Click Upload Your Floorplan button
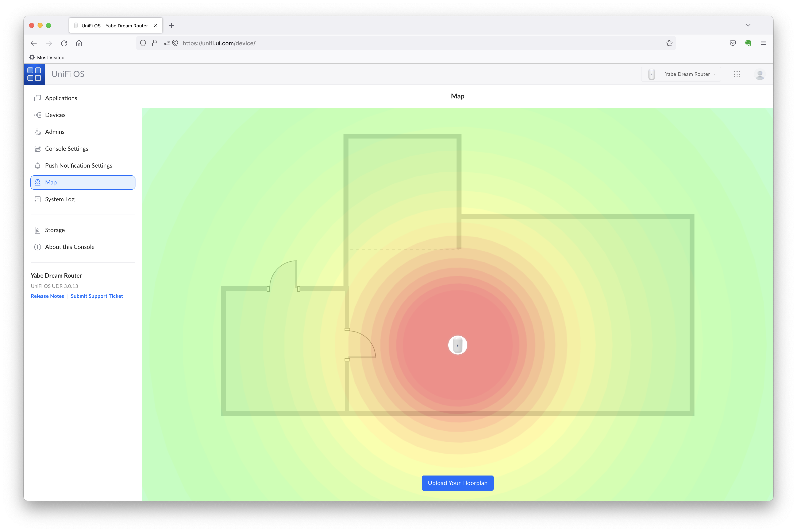Screen dimensions: 797x532 [x=457, y=483]
